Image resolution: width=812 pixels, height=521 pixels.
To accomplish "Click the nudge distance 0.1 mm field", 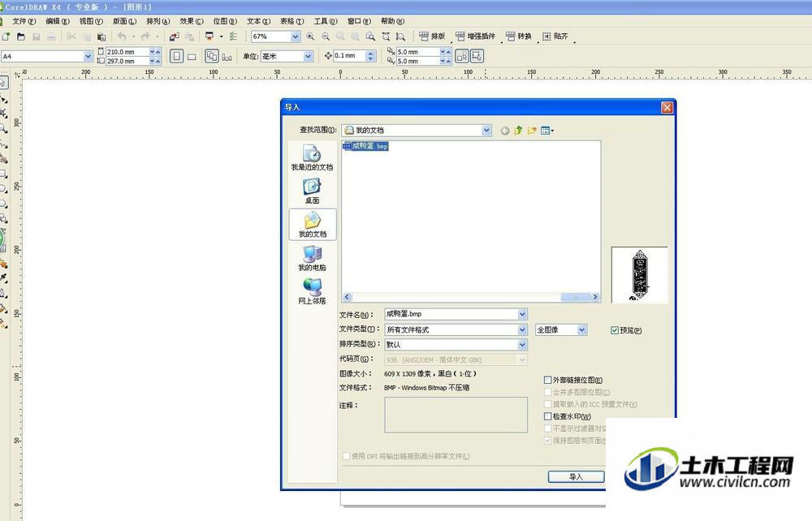I will 349,56.
